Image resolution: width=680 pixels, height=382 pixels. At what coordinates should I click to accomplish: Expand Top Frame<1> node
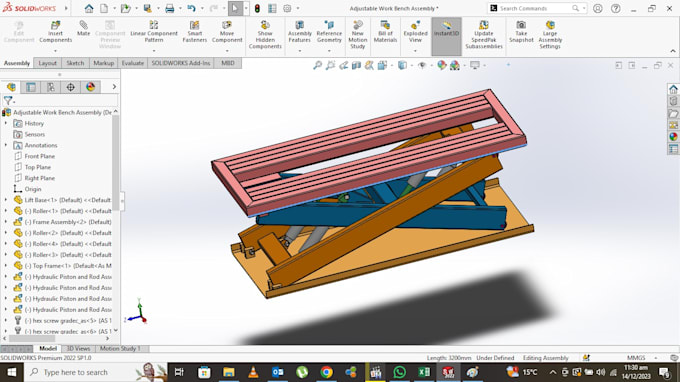point(6,266)
